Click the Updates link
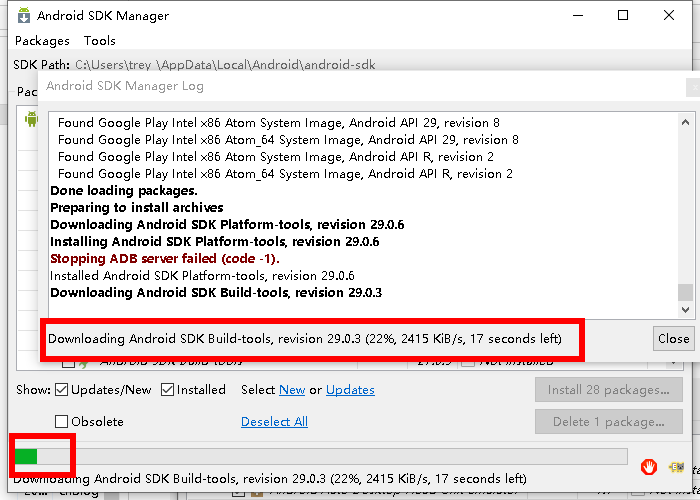The width and height of the screenshot is (700, 500). tap(350, 390)
